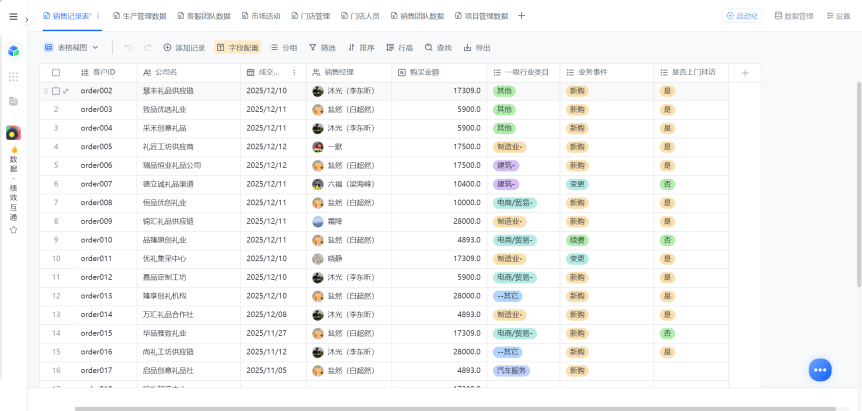Click the redo arrow icon

[147, 48]
